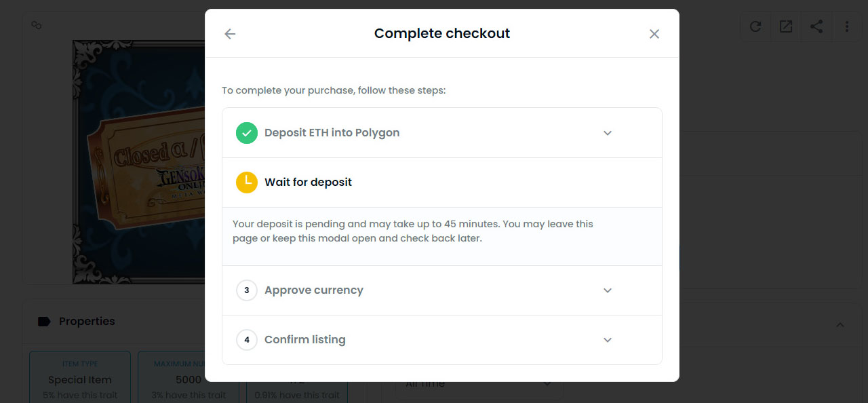Click the NFT ticket image thumbnail
The height and width of the screenshot is (403, 868).
coord(139,161)
